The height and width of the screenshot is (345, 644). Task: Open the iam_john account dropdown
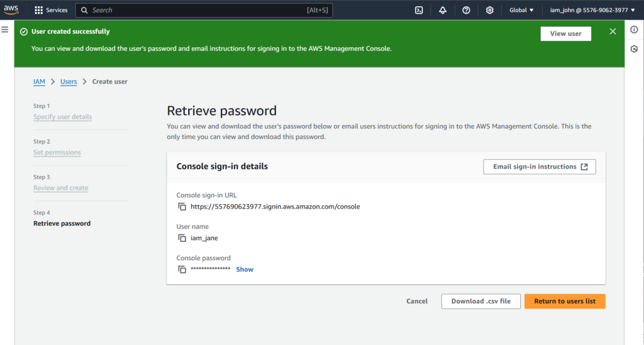tap(584, 10)
